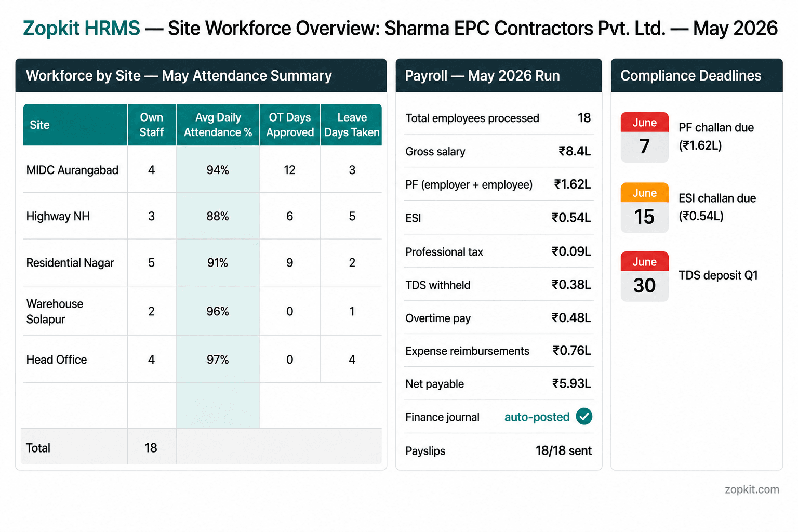Select the Workforce by Site panel header
This screenshot has width=798, height=532.
(x=201, y=76)
